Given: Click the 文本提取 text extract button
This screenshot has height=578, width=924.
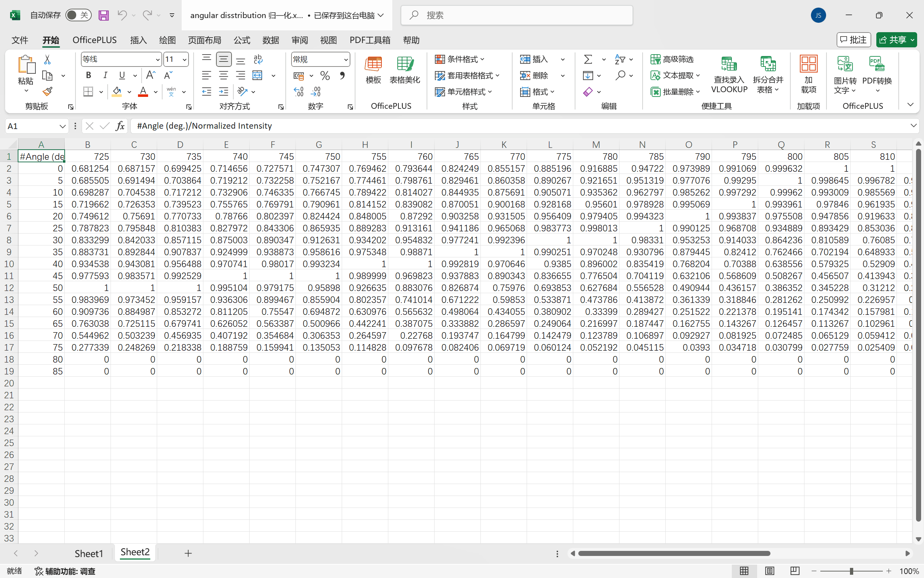Looking at the screenshot, I should tap(675, 75).
